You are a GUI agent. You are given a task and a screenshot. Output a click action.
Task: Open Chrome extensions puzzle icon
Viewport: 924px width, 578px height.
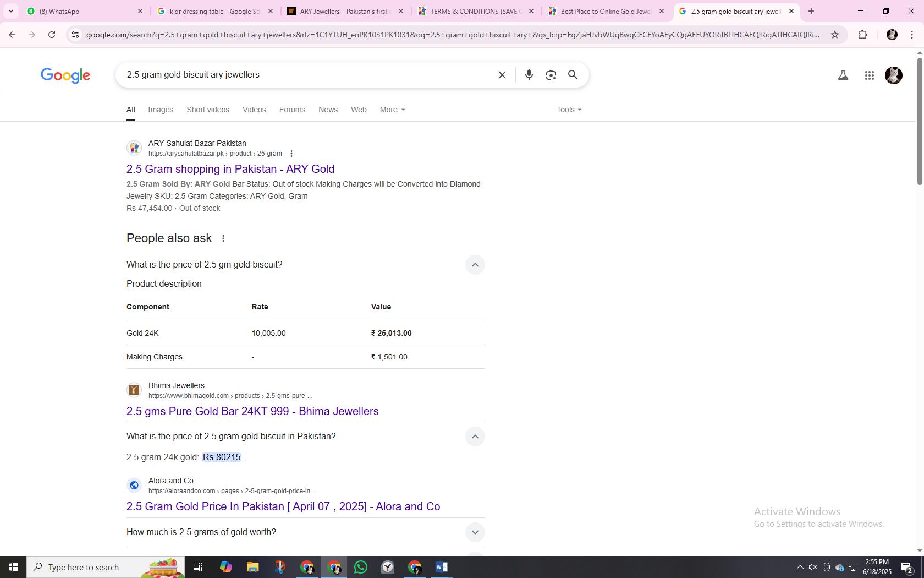coord(862,35)
